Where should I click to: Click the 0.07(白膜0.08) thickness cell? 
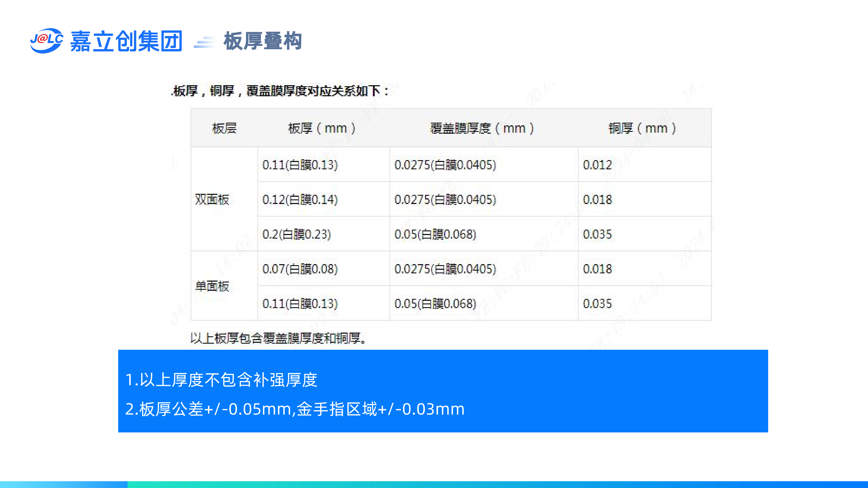[x=300, y=269]
